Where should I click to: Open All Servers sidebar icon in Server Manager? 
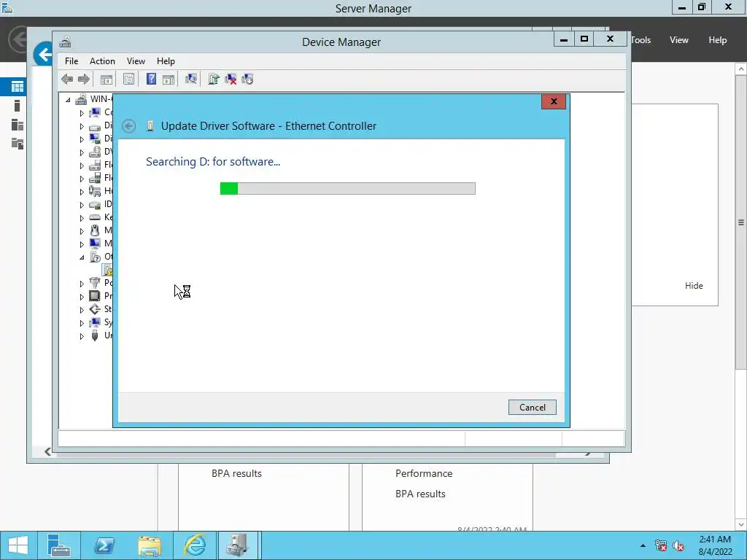pyautogui.click(x=18, y=125)
